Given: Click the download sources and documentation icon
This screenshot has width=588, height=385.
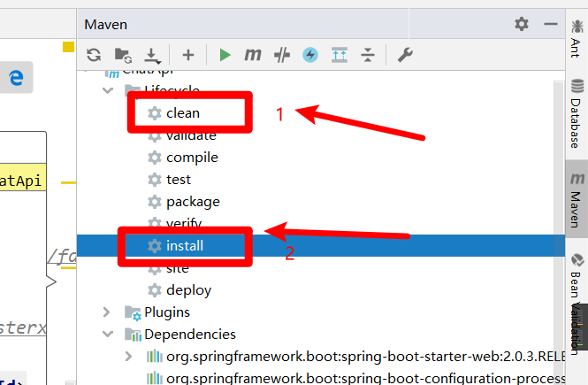Looking at the screenshot, I should tap(152, 56).
